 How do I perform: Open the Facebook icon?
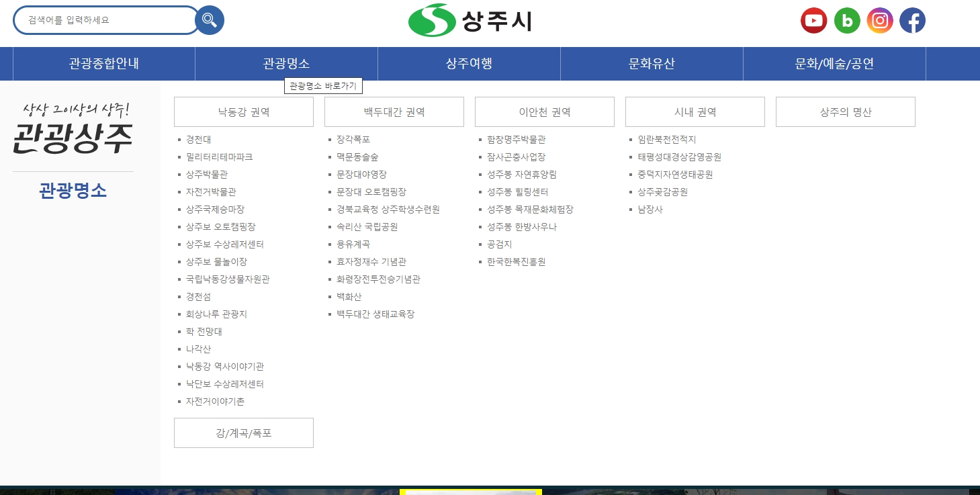[x=911, y=20]
